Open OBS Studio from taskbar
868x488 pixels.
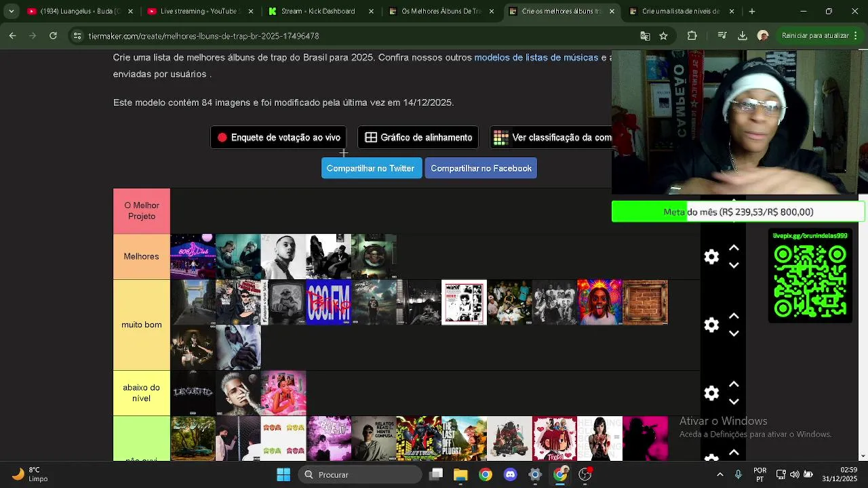tap(585, 474)
